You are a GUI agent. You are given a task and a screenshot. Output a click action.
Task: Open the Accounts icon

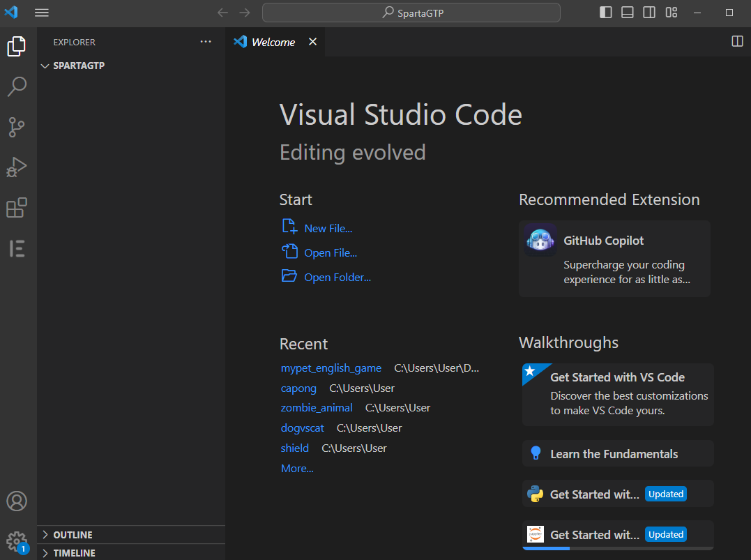coord(17,501)
